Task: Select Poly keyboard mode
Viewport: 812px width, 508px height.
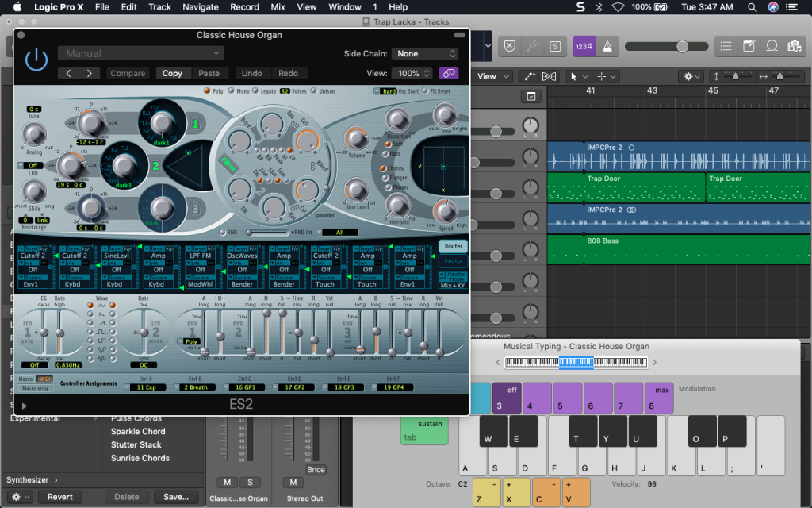Action: (x=207, y=90)
